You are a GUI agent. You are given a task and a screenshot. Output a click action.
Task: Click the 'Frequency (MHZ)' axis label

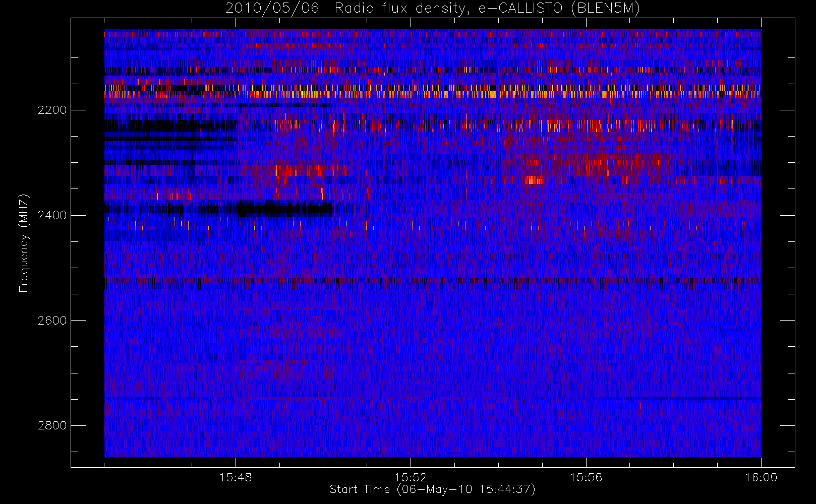point(24,243)
